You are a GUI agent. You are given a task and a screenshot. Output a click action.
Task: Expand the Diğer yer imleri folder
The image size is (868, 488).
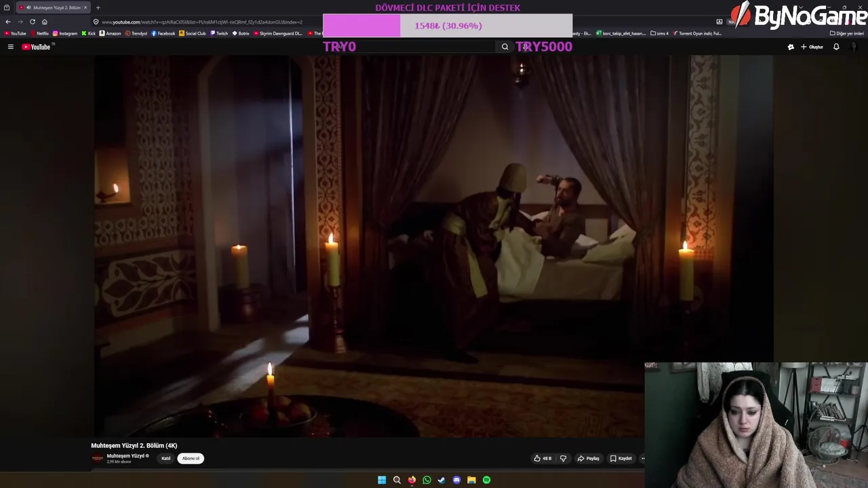pyautogui.click(x=847, y=33)
